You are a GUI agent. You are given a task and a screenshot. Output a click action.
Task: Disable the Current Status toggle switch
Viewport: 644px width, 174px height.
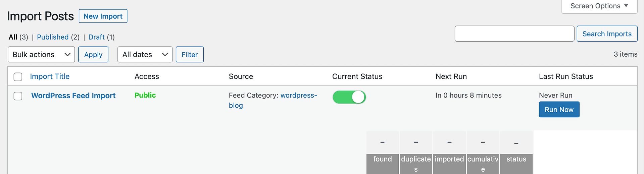pyautogui.click(x=349, y=97)
